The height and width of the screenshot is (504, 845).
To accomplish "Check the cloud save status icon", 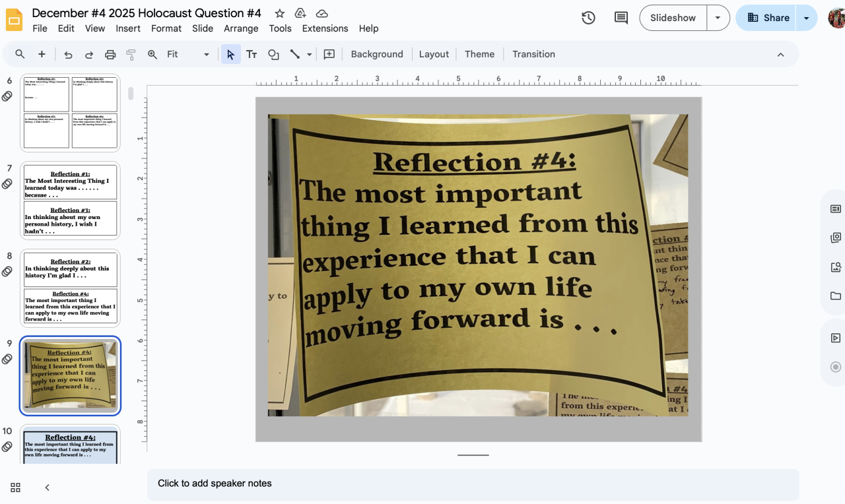I will [x=321, y=13].
